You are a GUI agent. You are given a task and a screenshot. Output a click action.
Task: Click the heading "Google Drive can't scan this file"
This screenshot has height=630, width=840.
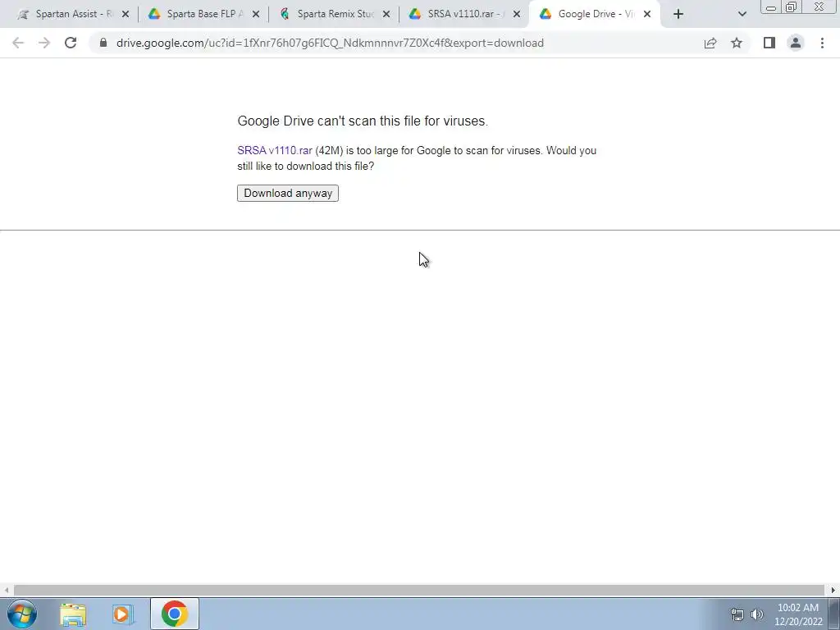[x=363, y=121]
